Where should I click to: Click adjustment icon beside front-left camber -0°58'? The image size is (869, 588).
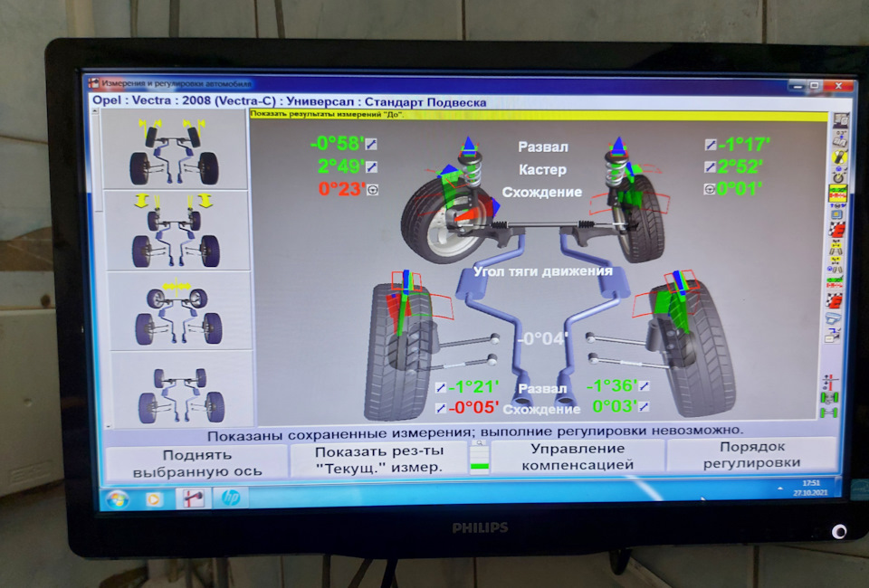(x=371, y=144)
